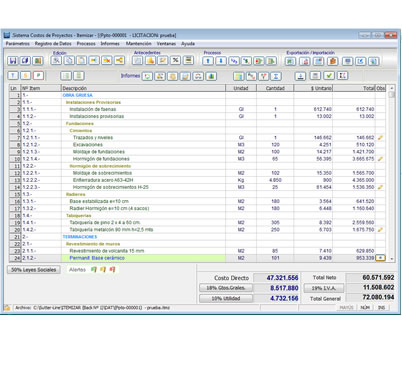Click the orange clipboard icon in Exportación/Importación
This screenshot has height=365, width=402.
coord(332,61)
